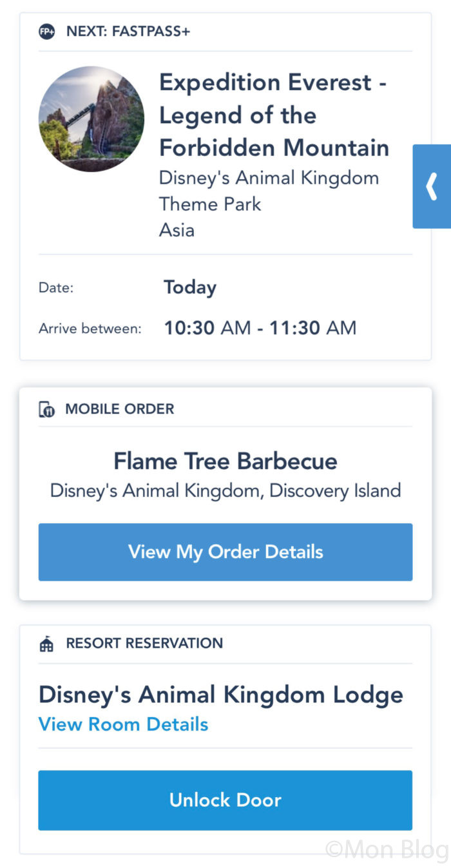Tap Disney's Animal Kingdom Theme Park text

click(x=269, y=191)
